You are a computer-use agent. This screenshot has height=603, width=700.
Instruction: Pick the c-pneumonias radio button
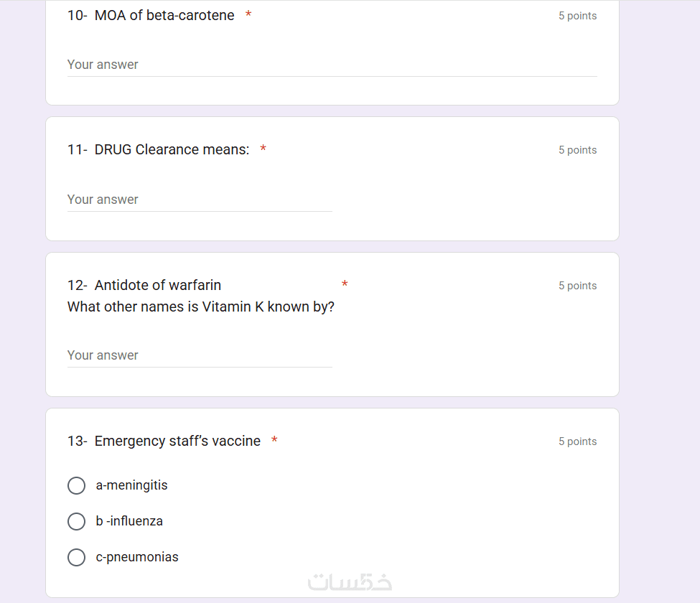(76, 558)
